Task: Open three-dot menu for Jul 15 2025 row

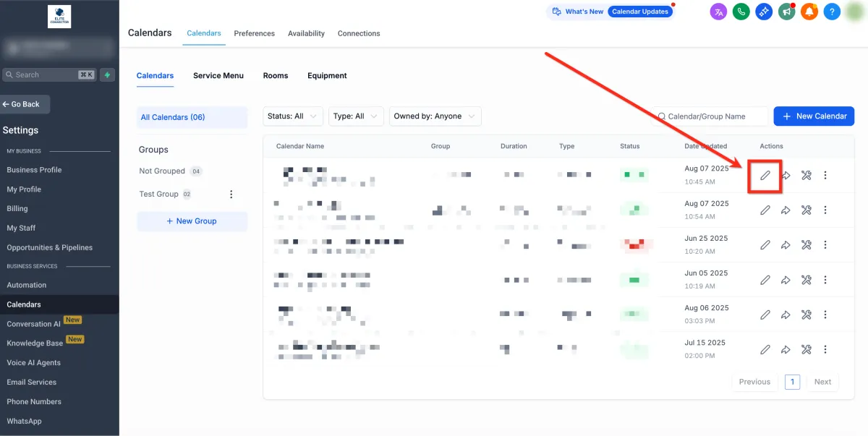Action: [825, 349]
